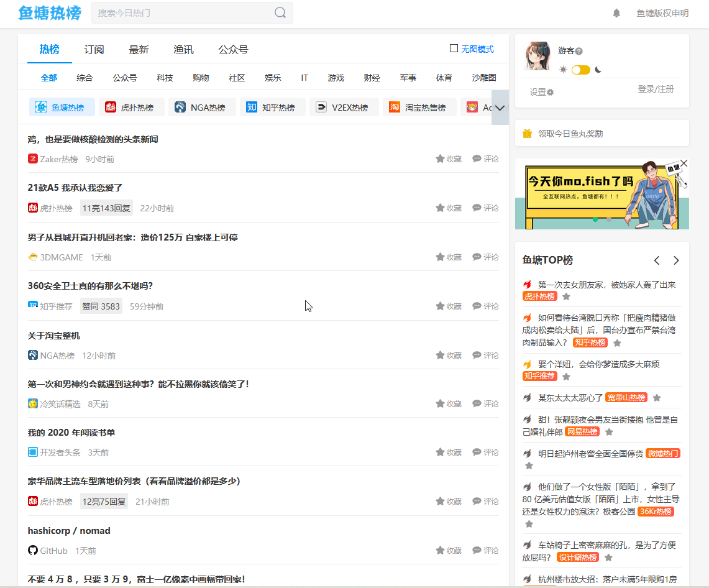Screen dimensions: 709x588
Task: Select the NGA热榜 chip
Action: pyautogui.click(x=202, y=107)
